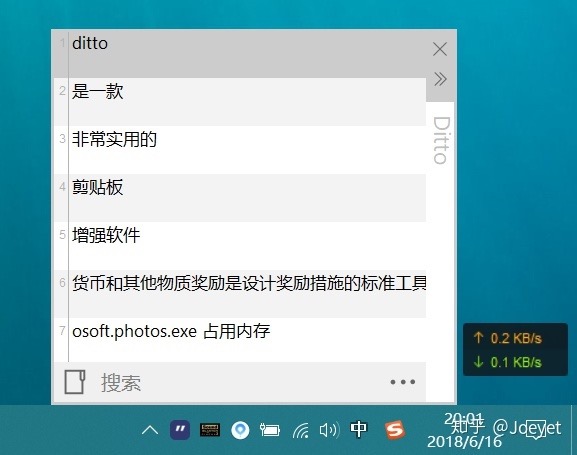Toggle the 中 input language indicator
Image resolution: width=577 pixels, height=455 pixels.
(358, 429)
